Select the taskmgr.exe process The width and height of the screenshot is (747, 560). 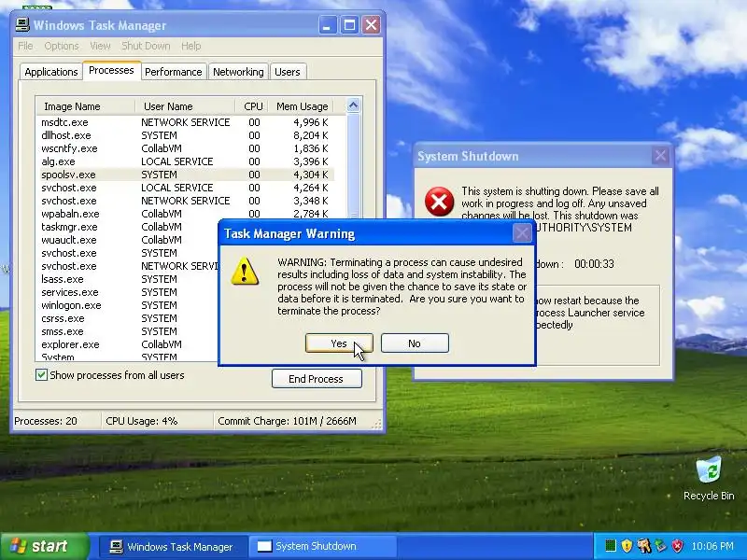point(128,227)
